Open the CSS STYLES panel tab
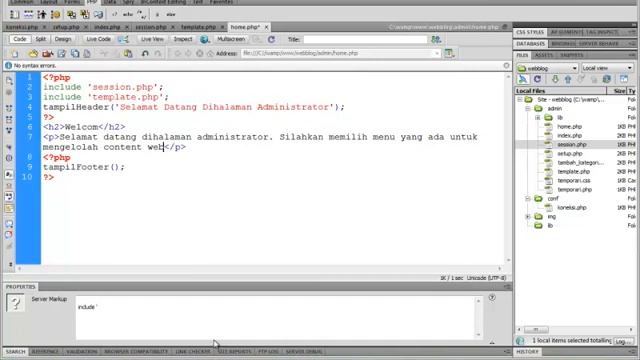The height and width of the screenshot is (360, 640). pyautogui.click(x=529, y=32)
